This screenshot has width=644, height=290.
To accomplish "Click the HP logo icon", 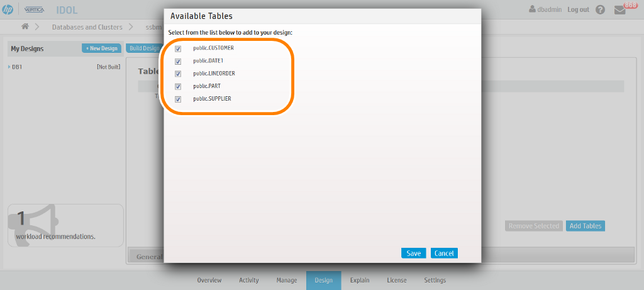I will [8, 9].
